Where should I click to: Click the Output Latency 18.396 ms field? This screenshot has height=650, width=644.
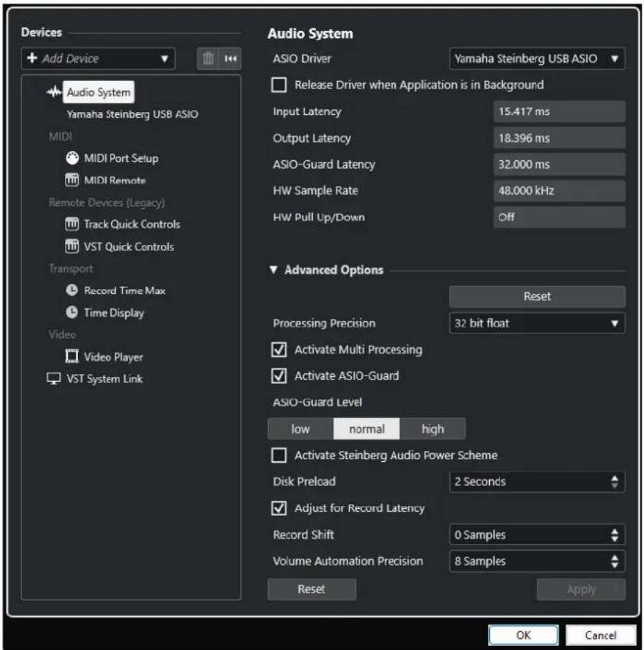[559, 138]
